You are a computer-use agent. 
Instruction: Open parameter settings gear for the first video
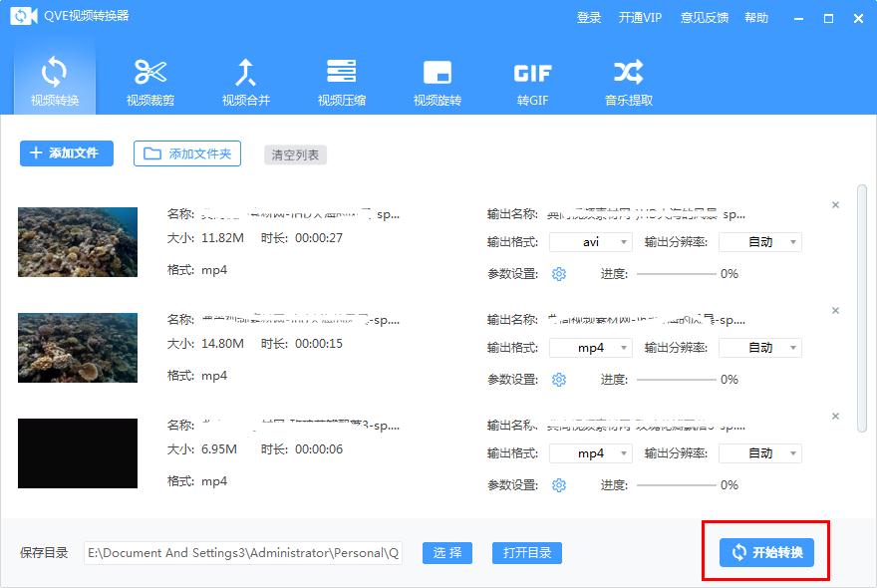[x=559, y=273]
